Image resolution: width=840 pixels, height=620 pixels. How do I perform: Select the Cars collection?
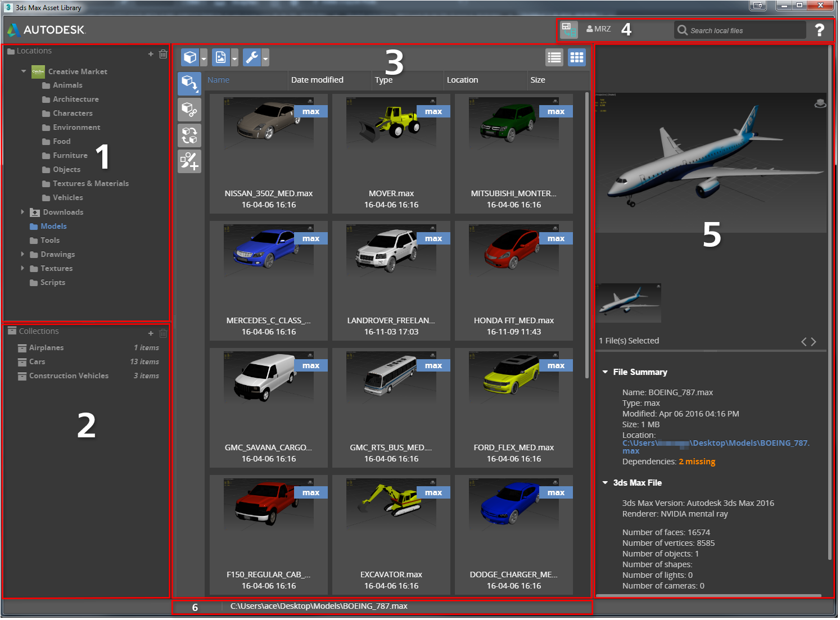point(37,361)
